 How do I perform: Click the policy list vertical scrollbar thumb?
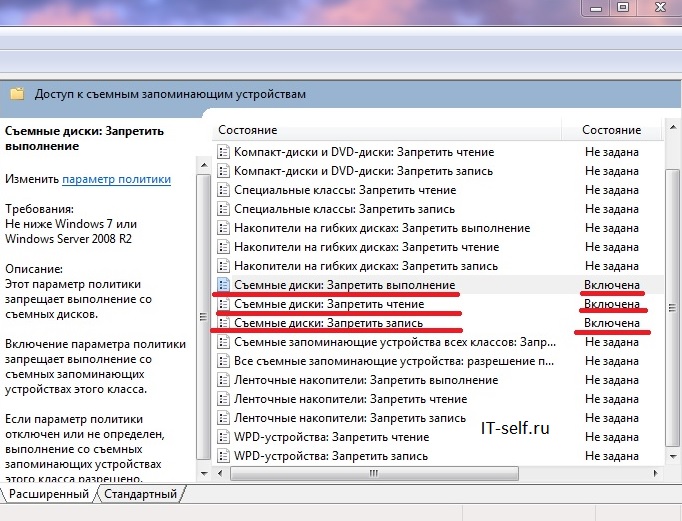[x=672, y=307]
